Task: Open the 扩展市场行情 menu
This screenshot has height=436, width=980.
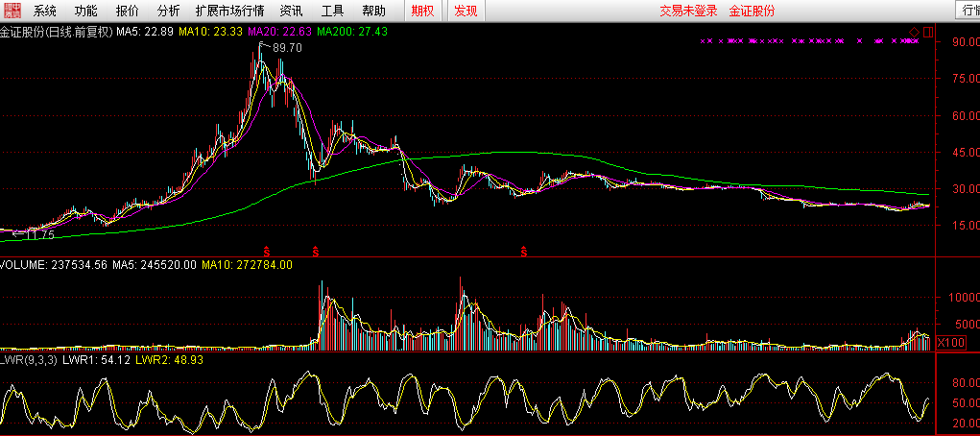Action: 229,11
